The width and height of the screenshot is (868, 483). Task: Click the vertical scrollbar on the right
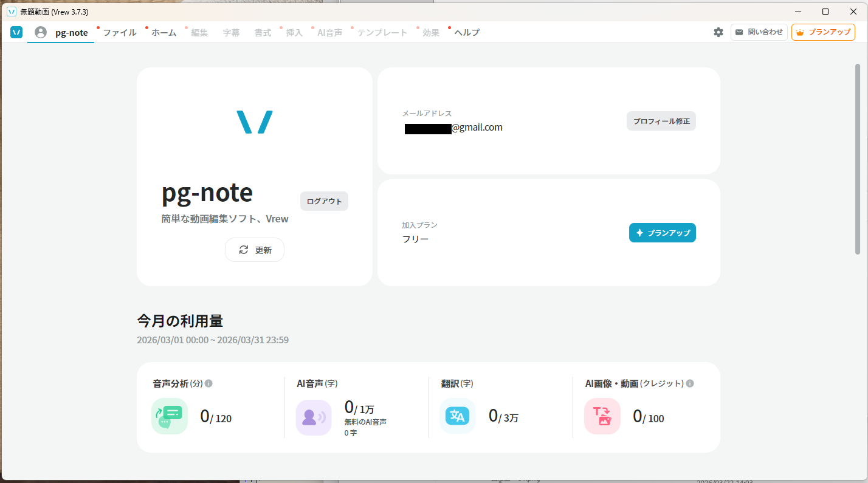[858, 158]
